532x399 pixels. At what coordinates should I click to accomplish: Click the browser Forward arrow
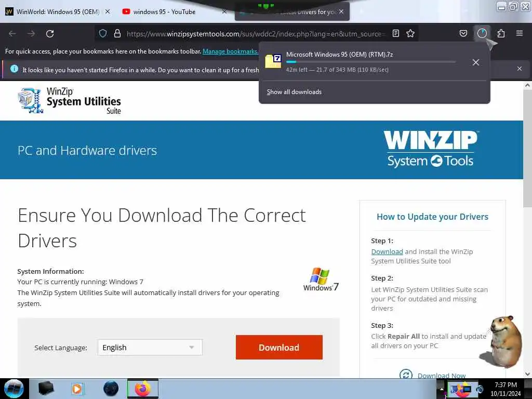31,34
